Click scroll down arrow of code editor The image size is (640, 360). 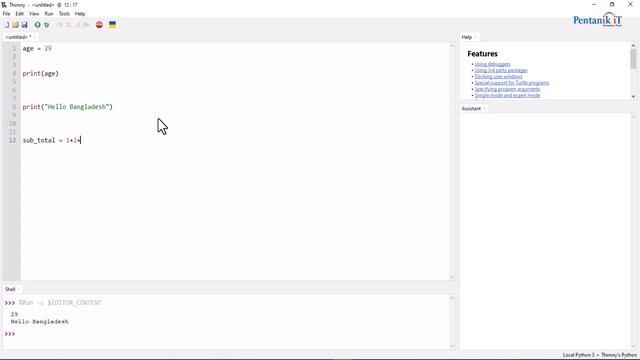tap(452, 278)
